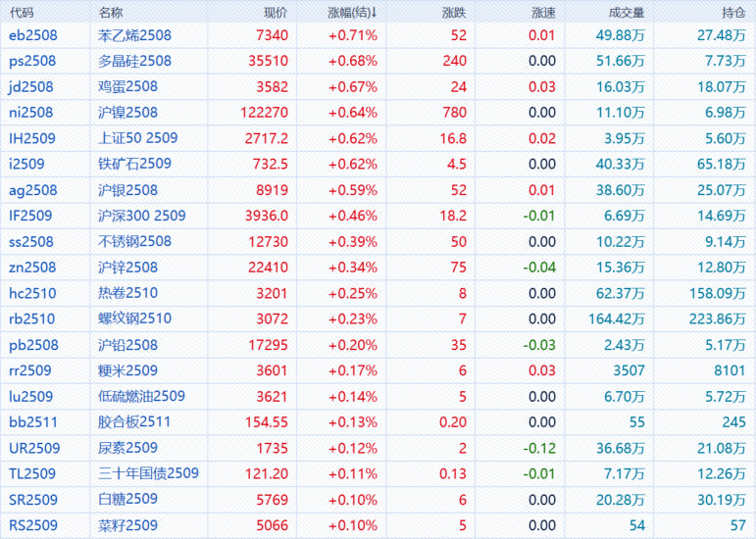Image resolution: width=756 pixels, height=539 pixels.
Task: Open the rb2510 code link
Action: tap(31, 318)
